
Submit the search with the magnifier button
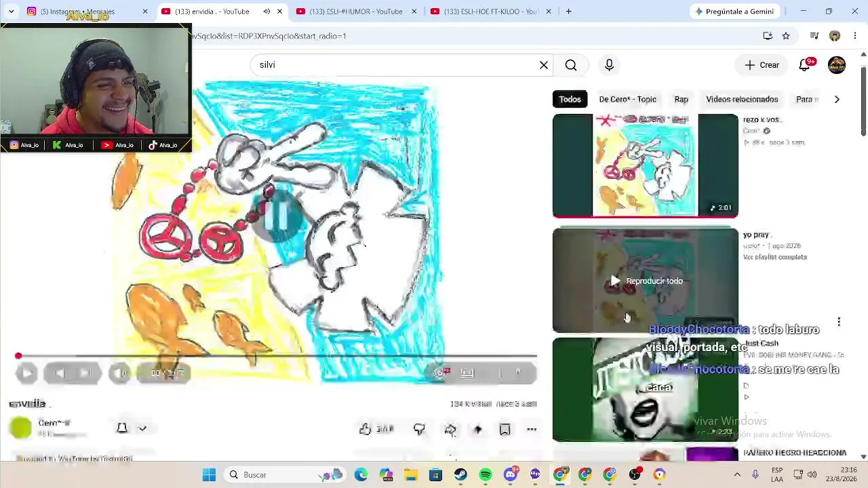571,65
